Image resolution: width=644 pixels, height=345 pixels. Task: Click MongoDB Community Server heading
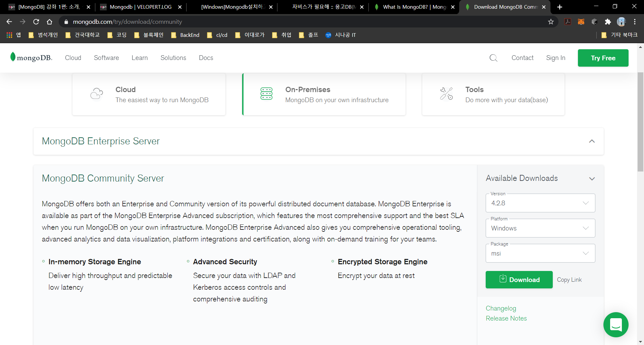(103, 178)
